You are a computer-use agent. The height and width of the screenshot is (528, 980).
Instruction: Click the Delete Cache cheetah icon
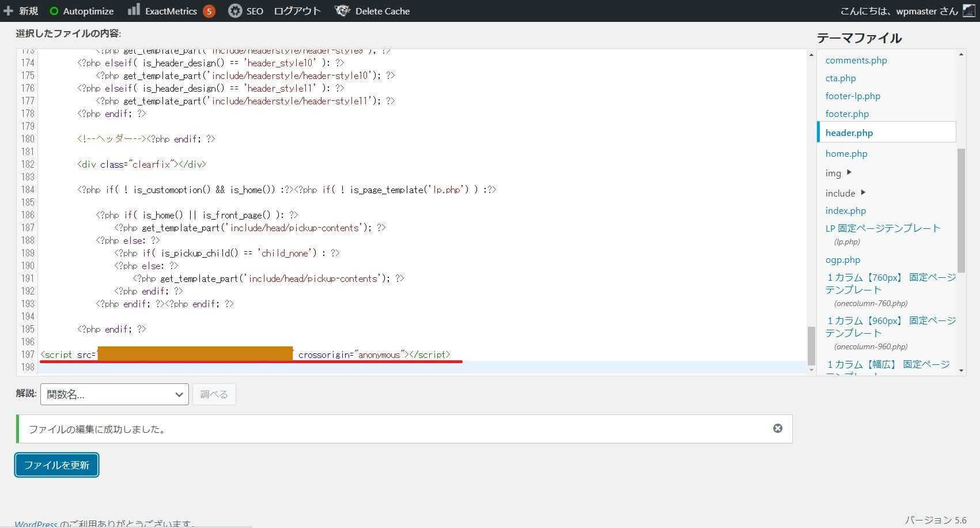pos(343,11)
